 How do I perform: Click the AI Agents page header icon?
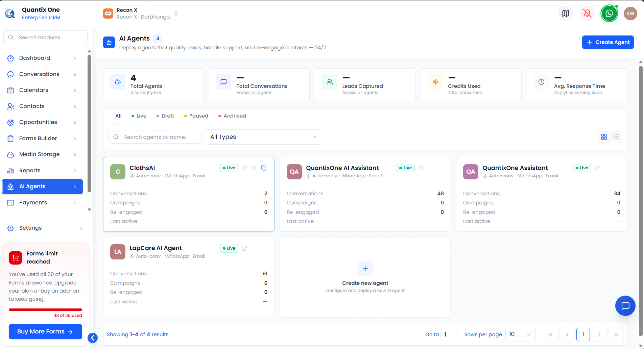(x=109, y=43)
